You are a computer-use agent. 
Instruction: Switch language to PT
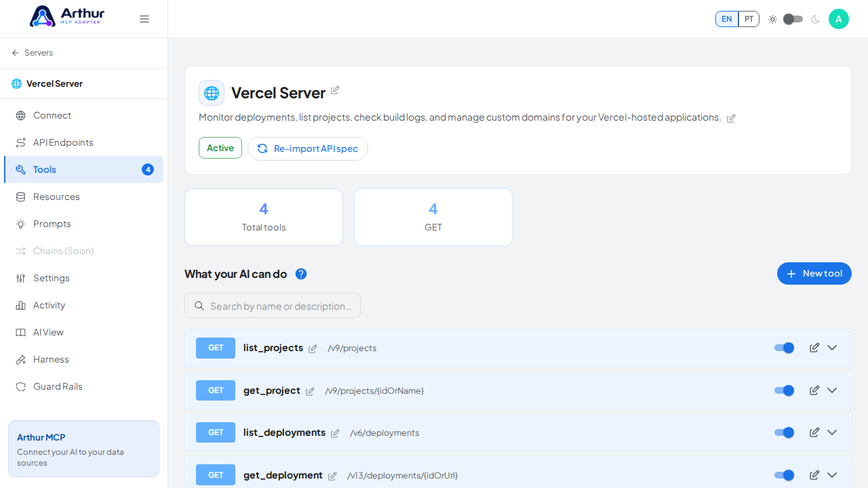(749, 19)
